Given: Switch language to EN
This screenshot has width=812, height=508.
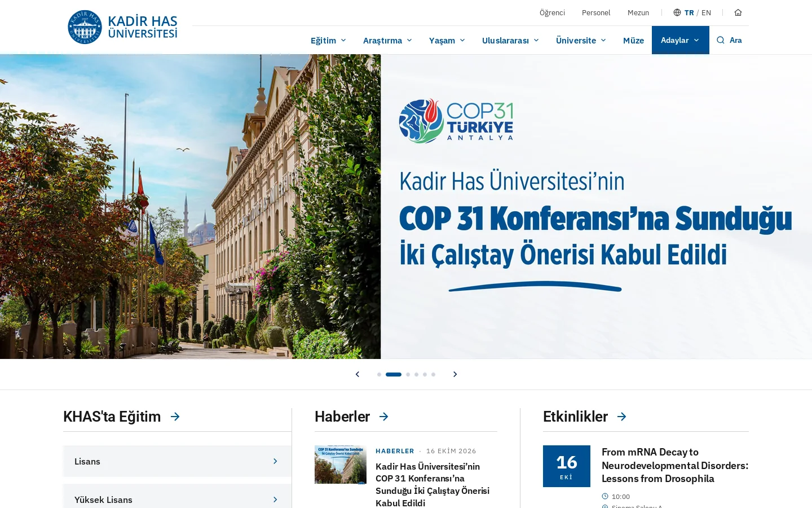Looking at the screenshot, I should pos(706,12).
